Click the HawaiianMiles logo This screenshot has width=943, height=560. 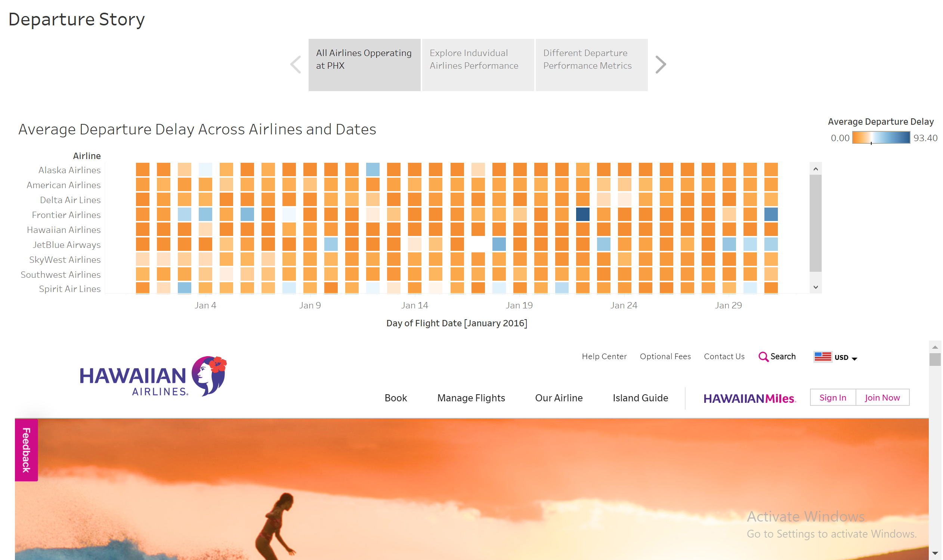click(749, 398)
